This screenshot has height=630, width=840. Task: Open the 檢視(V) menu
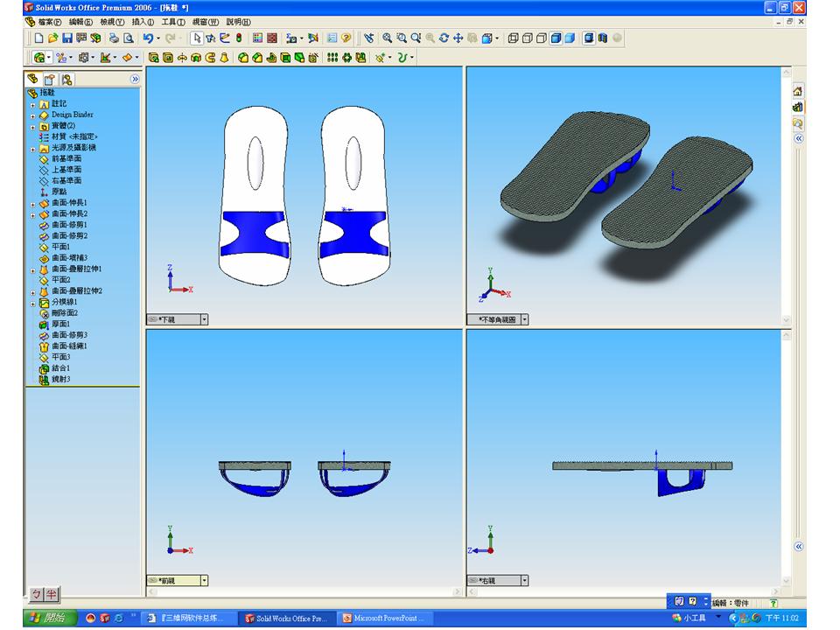click(112, 22)
